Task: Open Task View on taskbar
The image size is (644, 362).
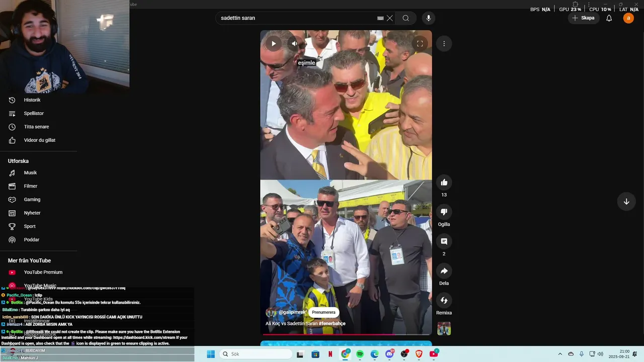Action: tap(300, 354)
